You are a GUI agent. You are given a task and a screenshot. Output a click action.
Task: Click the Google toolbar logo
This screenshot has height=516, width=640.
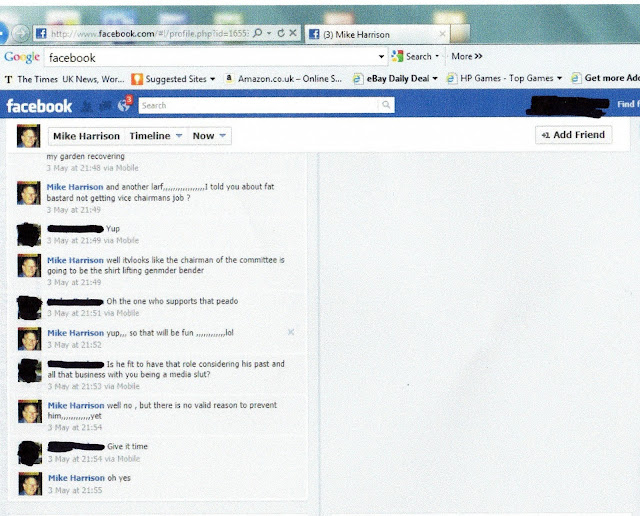tap(22, 57)
